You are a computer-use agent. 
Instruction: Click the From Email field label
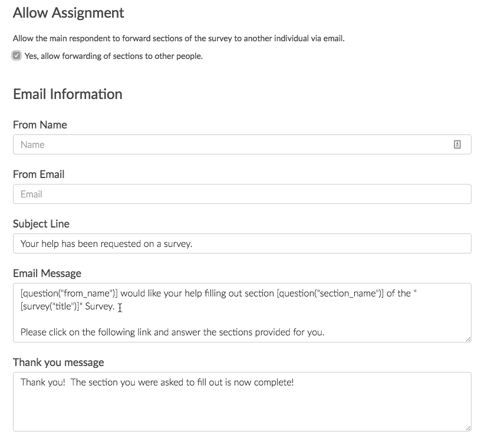[x=39, y=174]
